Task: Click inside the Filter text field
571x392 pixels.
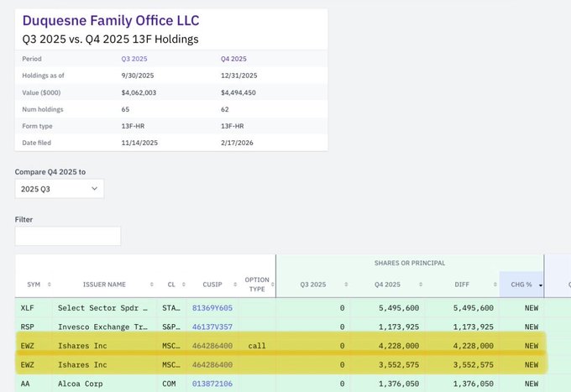Action: (x=67, y=236)
